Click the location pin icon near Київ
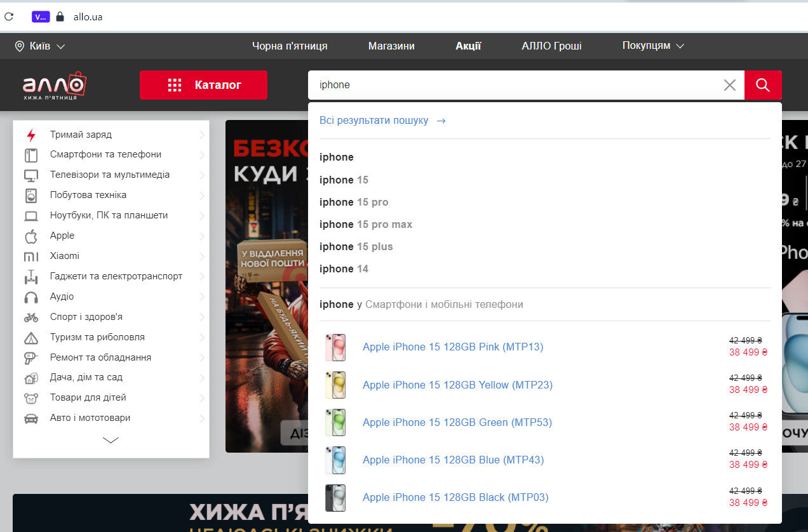The image size is (808, 532). click(19, 46)
